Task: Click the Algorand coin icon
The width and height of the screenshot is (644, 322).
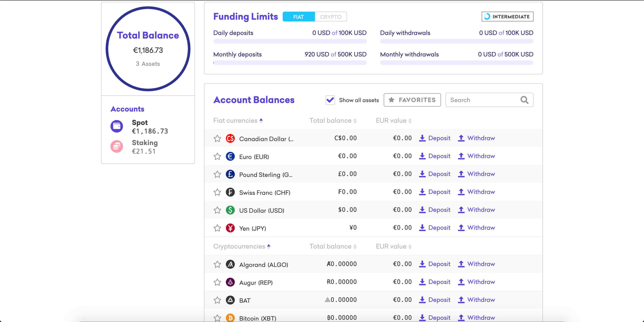Action: tap(230, 264)
